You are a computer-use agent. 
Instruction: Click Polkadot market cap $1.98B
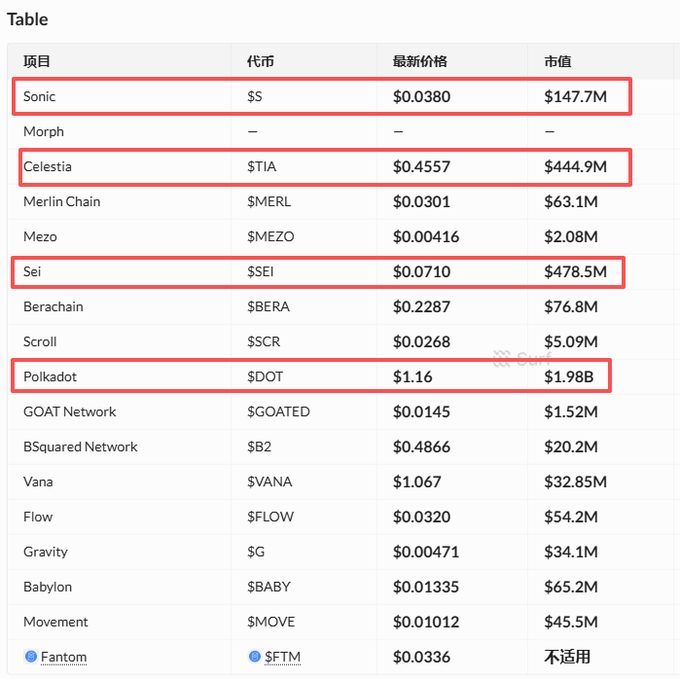[x=569, y=377]
